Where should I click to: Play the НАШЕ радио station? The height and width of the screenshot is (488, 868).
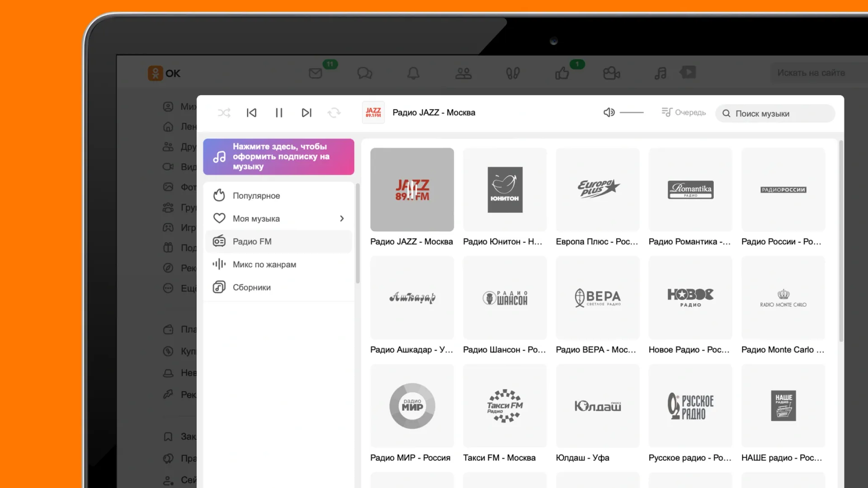coord(783,406)
